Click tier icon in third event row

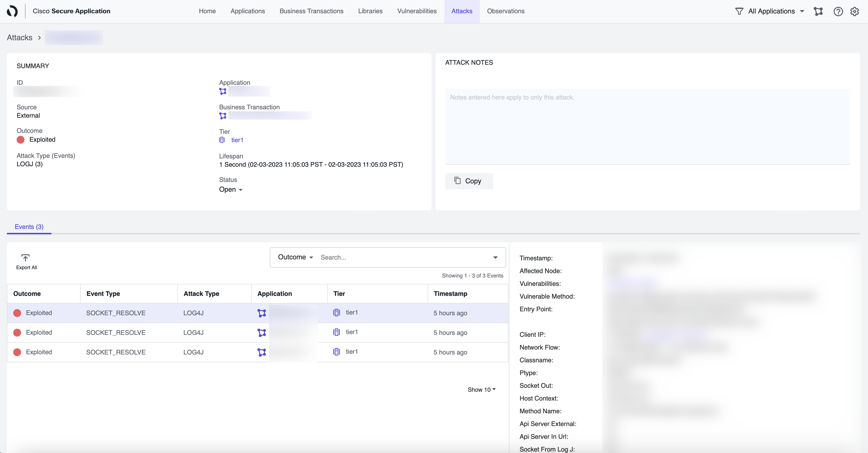click(x=337, y=352)
